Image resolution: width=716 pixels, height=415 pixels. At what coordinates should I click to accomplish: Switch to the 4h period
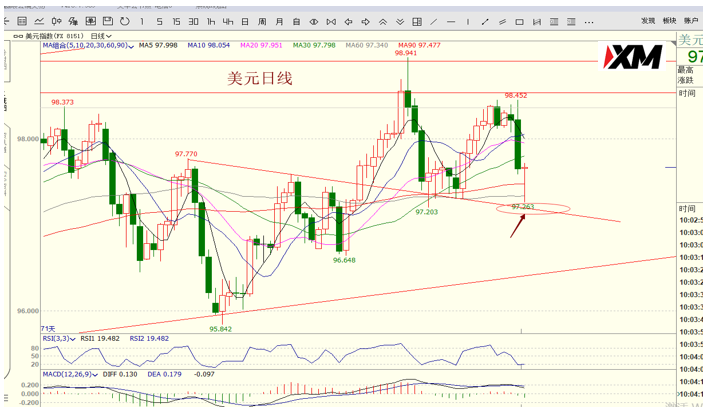pyautogui.click(x=228, y=21)
